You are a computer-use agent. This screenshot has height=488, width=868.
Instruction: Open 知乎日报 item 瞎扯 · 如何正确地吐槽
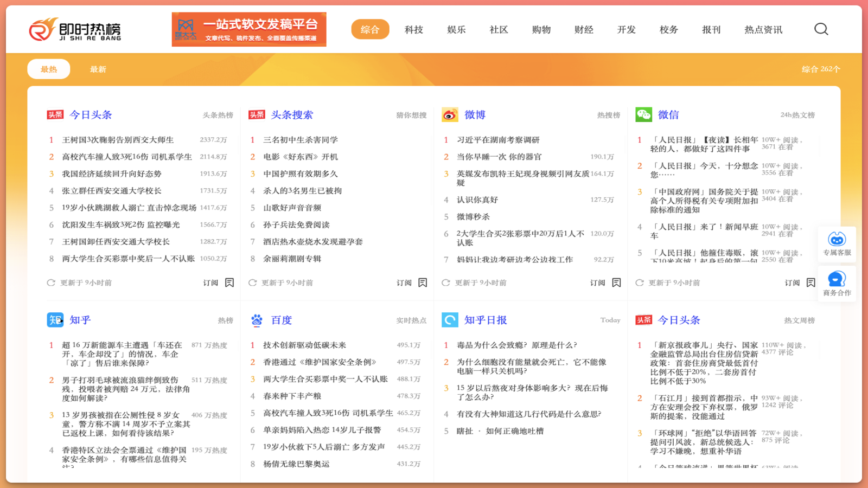pos(500,431)
